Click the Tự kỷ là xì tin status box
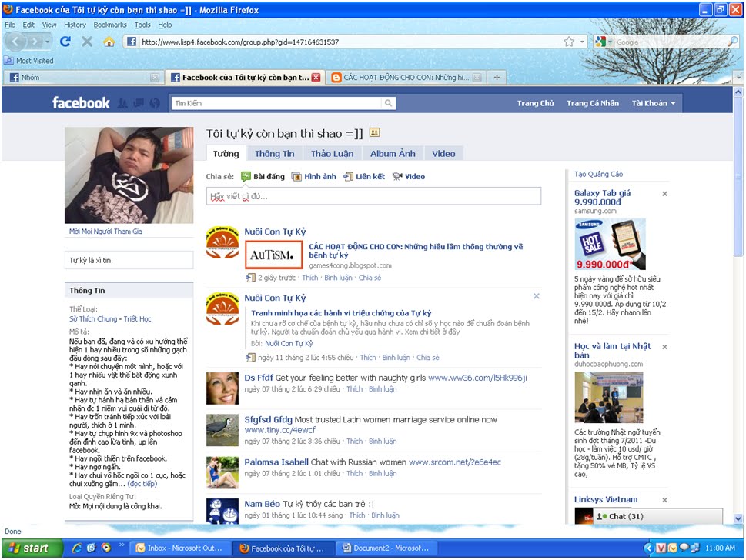 129,261
